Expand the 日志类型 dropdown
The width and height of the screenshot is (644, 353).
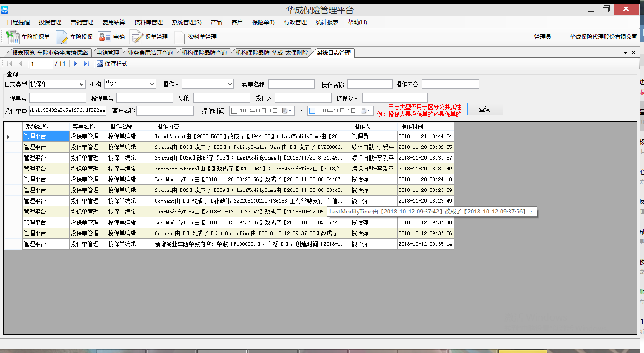[x=82, y=84]
